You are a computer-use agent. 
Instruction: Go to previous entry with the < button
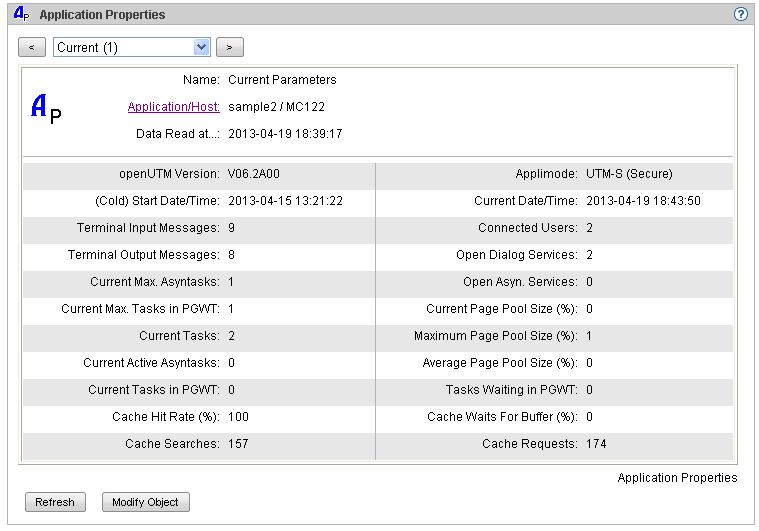32,47
